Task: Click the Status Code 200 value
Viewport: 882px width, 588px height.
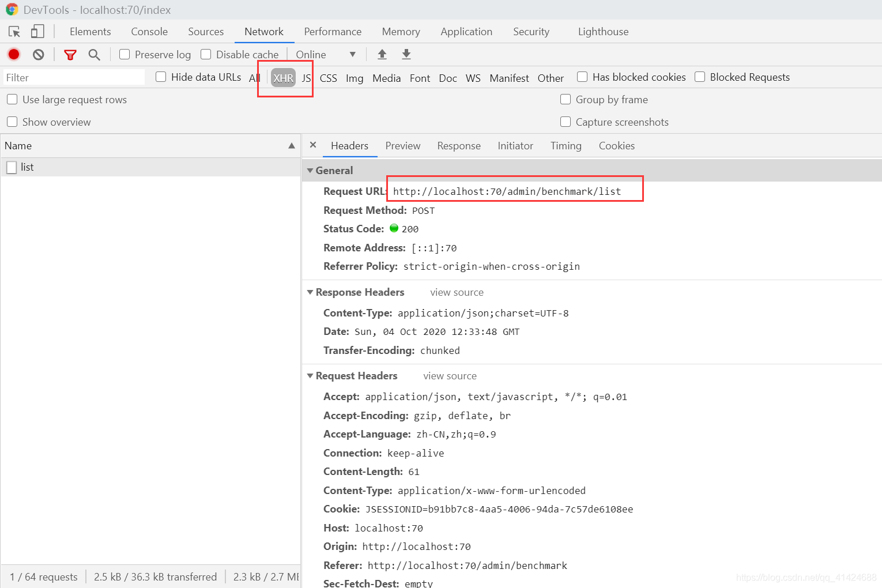Action: pos(410,229)
